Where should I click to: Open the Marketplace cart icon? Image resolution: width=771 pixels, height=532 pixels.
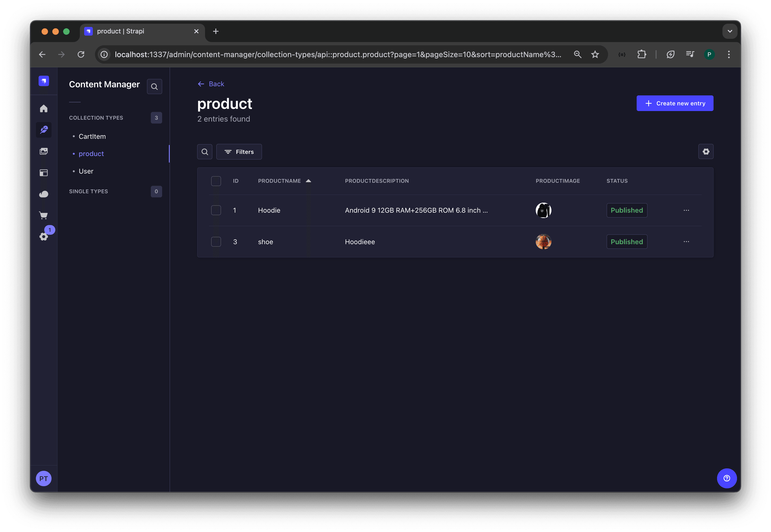click(x=44, y=215)
